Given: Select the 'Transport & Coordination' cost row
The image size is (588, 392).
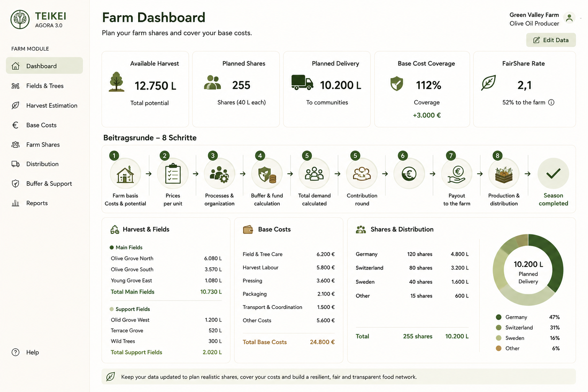Looking at the screenshot, I should pos(289,307).
